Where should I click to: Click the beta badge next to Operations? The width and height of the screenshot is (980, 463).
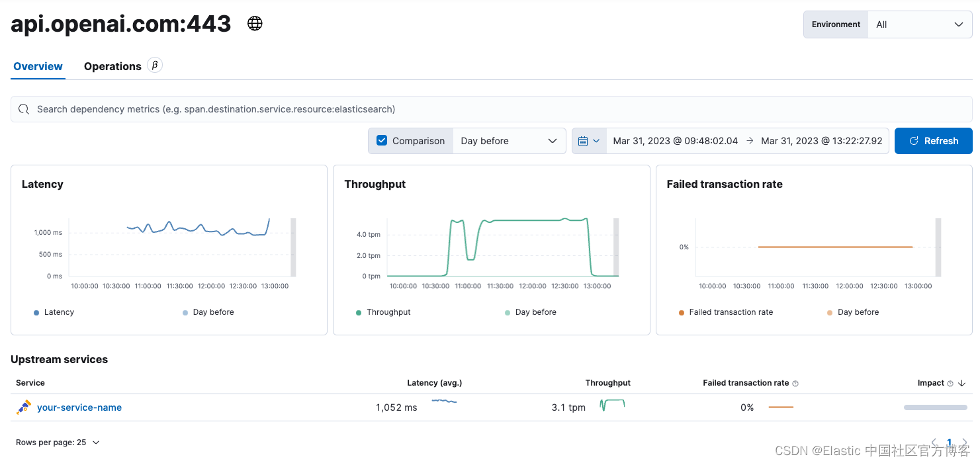tap(155, 65)
